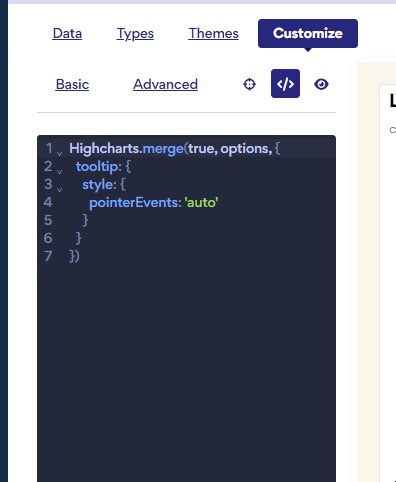
Task: Click line number 7 in the gutter
Action: (x=48, y=256)
